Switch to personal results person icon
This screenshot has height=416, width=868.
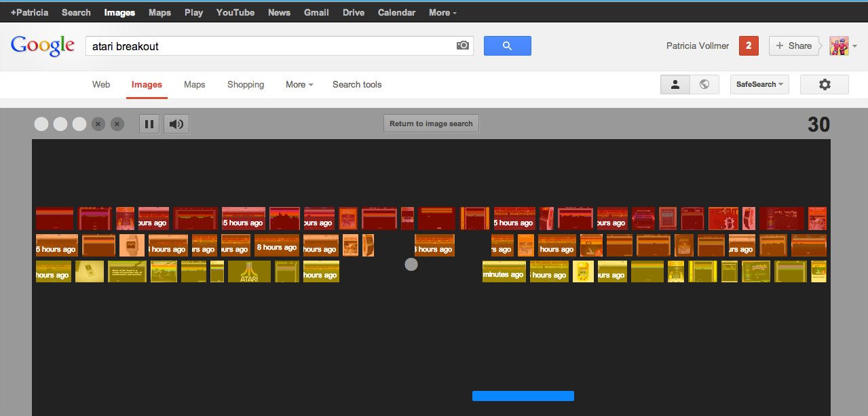[675, 85]
